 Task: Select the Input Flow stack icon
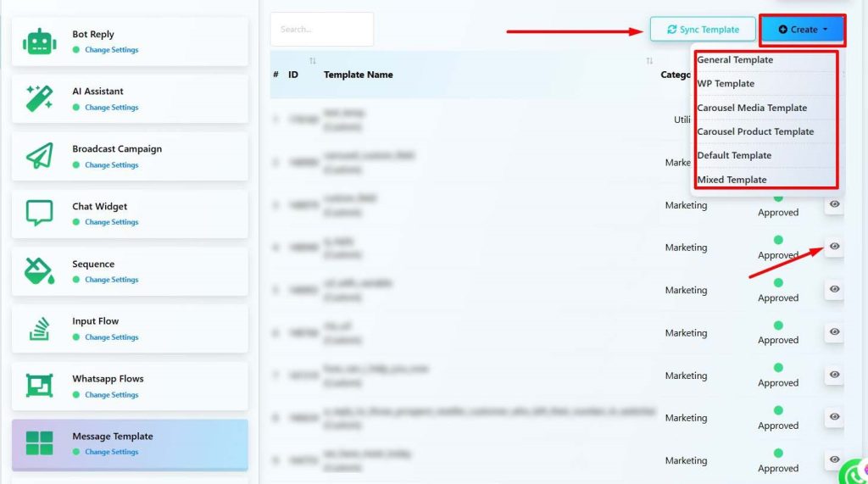coord(40,329)
